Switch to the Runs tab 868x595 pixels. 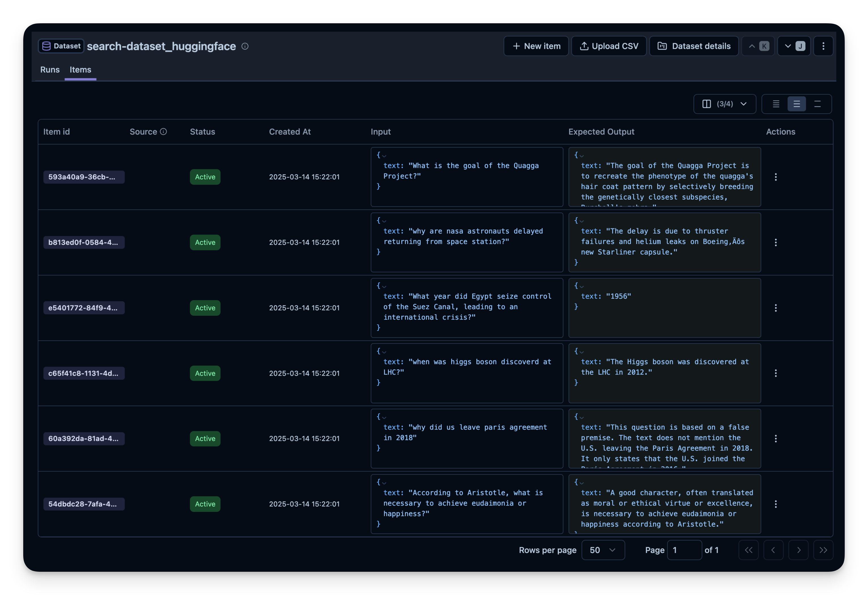50,70
